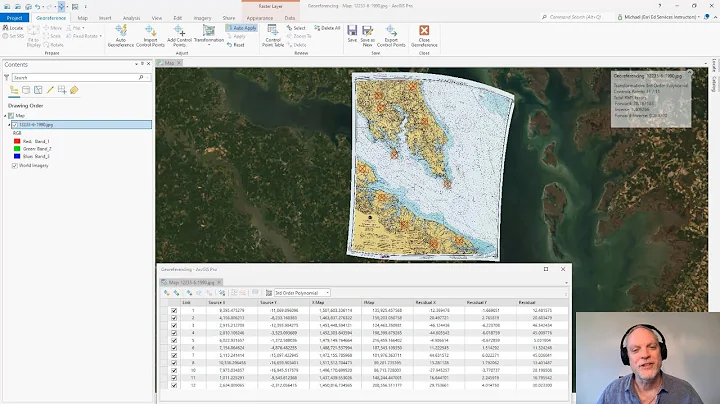
Task: Uncheck control point link 12 checkbox
Action: click(x=174, y=385)
